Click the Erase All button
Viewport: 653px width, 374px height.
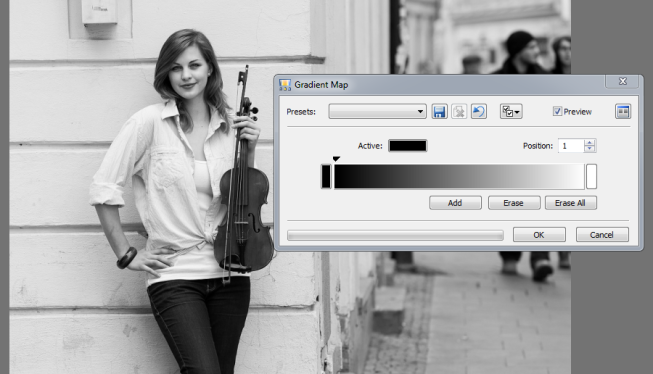(x=571, y=203)
